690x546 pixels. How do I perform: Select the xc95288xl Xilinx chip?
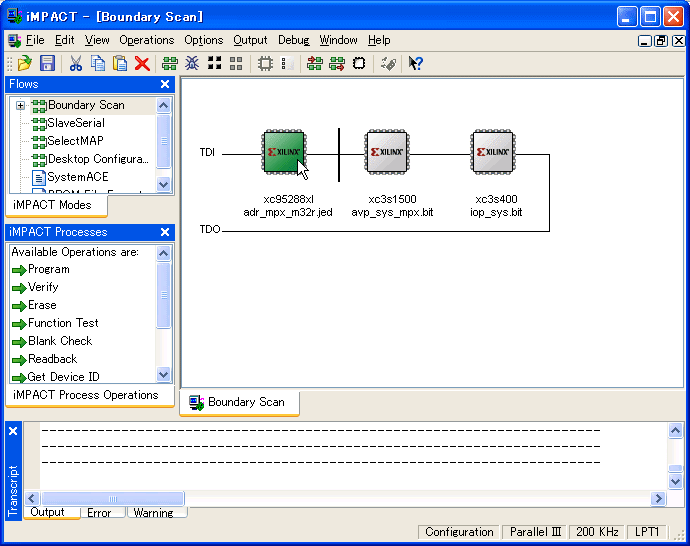[x=284, y=153]
